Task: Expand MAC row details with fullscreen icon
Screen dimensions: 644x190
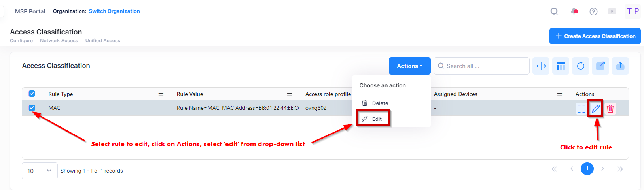Action: coord(581,108)
